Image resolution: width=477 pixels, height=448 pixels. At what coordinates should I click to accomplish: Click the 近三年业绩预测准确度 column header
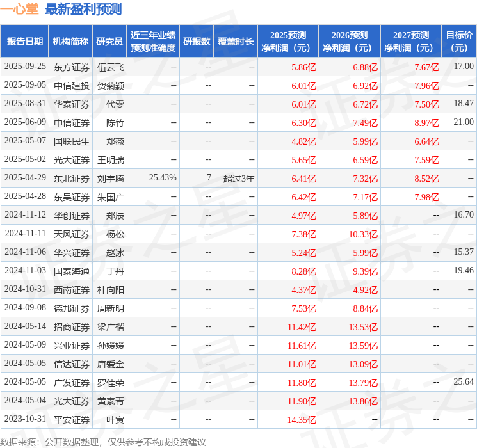tap(153, 41)
